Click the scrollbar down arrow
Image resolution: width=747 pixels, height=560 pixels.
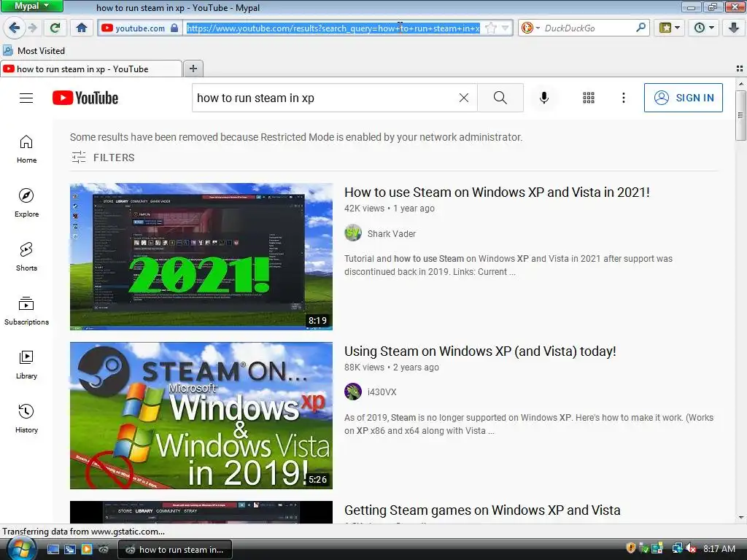coord(740,517)
